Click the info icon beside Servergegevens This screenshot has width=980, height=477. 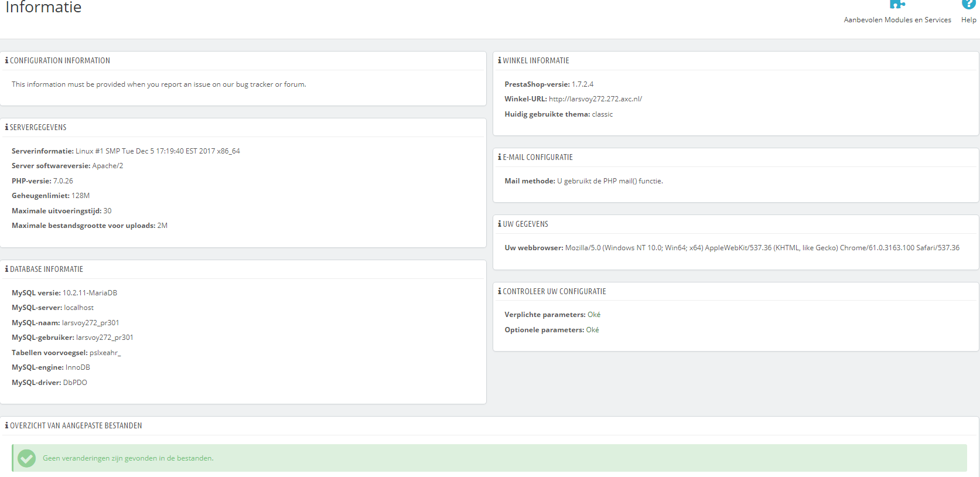[6, 127]
